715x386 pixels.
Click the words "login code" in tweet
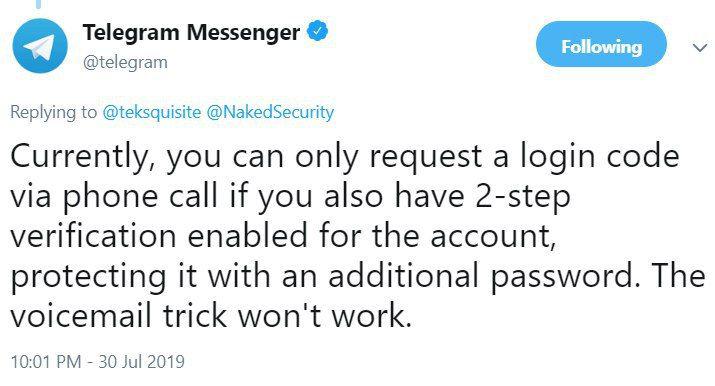pos(600,158)
